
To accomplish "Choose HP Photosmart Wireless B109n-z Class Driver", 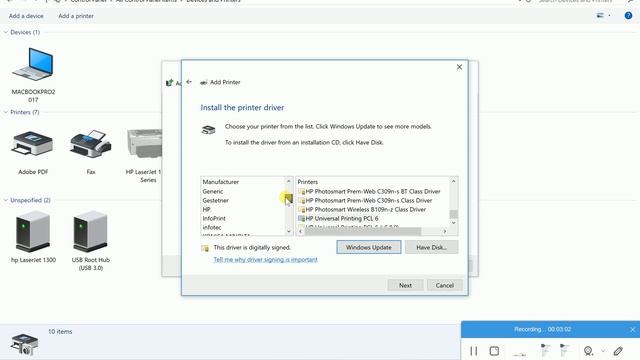I will [362, 209].
